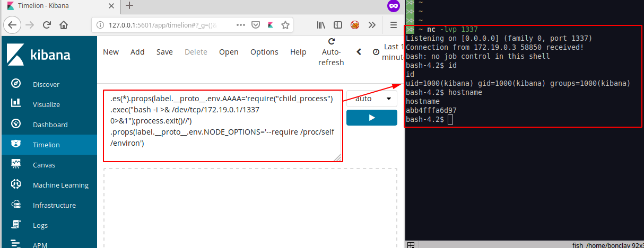The image size is (644, 248).
Task: Click the terminal cursor at last bash prompt
Action: [x=450, y=120]
